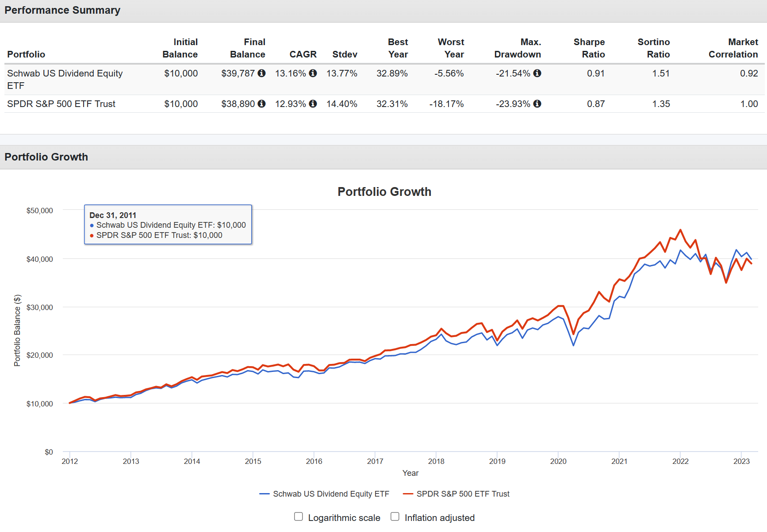Click the $40,000 y-axis label

40,259
